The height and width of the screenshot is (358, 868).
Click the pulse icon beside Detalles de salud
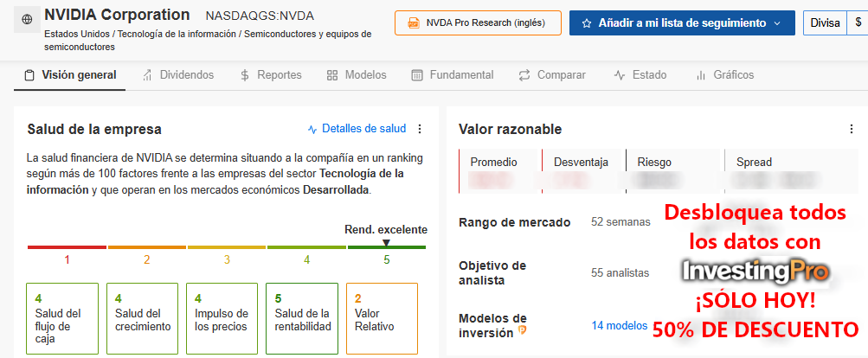pos(312,130)
